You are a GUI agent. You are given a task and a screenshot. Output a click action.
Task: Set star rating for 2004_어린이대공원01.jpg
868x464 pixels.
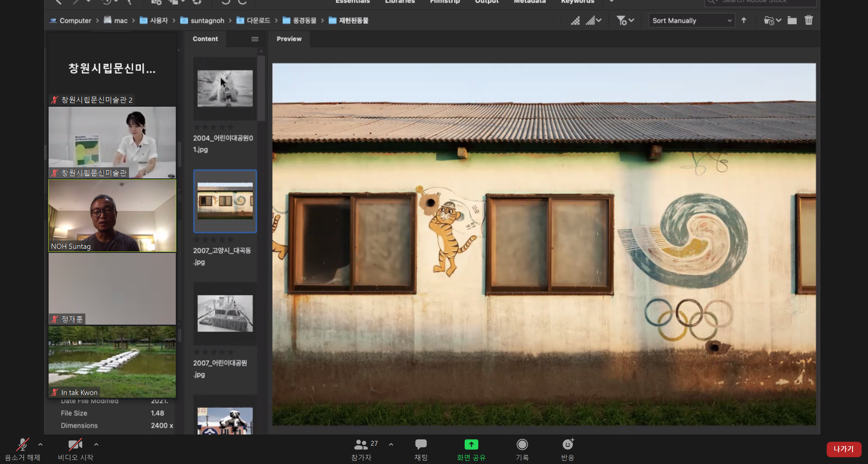213,127
